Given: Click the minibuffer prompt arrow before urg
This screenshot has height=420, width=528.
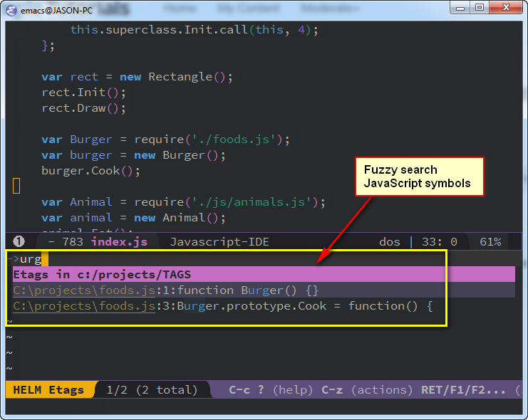Looking at the screenshot, I should click(12, 258).
